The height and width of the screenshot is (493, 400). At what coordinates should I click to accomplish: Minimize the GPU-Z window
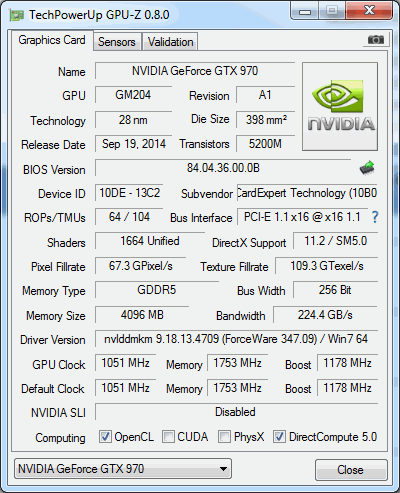point(305,11)
